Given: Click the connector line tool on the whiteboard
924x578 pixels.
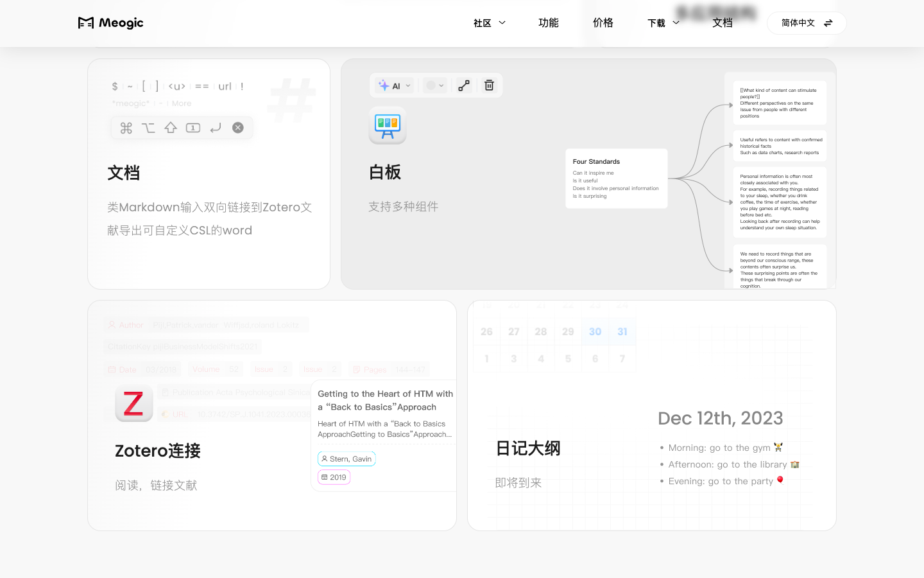Looking at the screenshot, I should [x=464, y=85].
